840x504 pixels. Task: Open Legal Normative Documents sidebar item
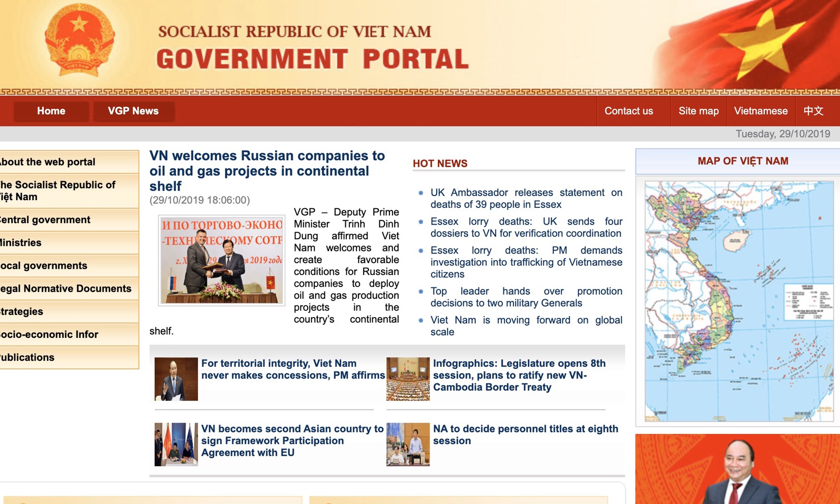point(68,288)
